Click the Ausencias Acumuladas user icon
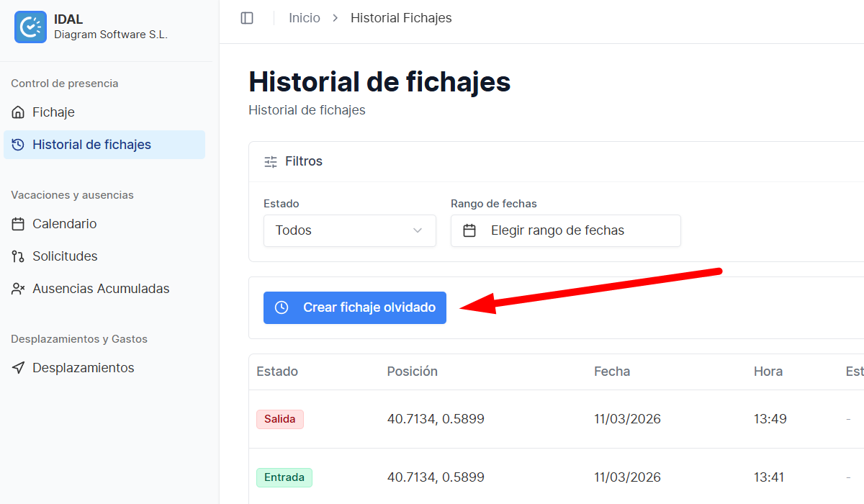The height and width of the screenshot is (504, 864). pyautogui.click(x=19, y=289)
